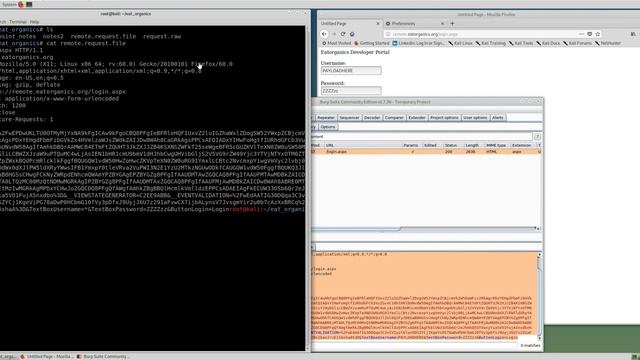Open the Burp Decoder tab
The height and width of the screenshot is (360, 640).
coord(372,118)
